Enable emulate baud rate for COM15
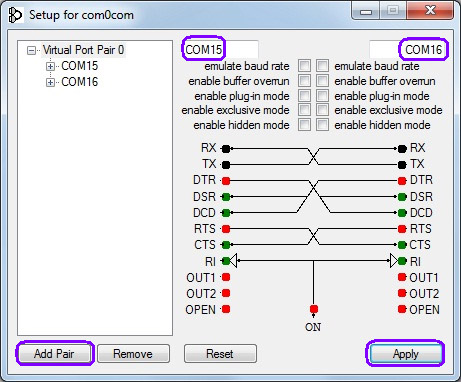Viewport: 461px width, 382px height. click(x=304, y=66)
